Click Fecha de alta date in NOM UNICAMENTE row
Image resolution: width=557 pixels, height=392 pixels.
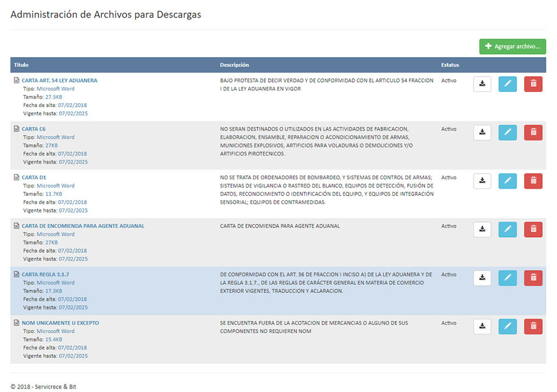click(72, 348)
